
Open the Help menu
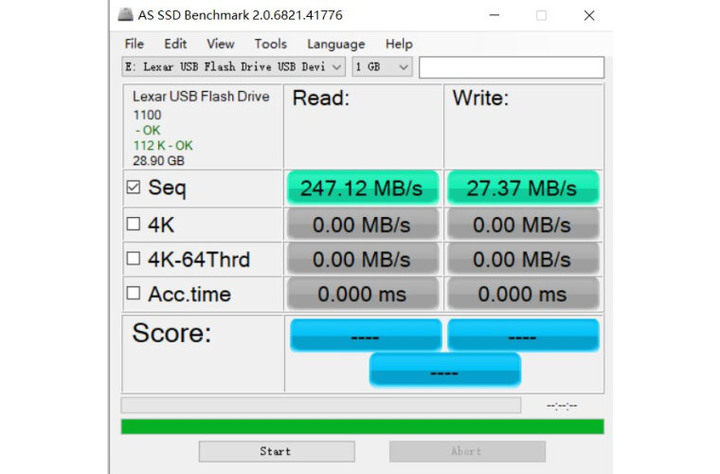coord(399,44)
